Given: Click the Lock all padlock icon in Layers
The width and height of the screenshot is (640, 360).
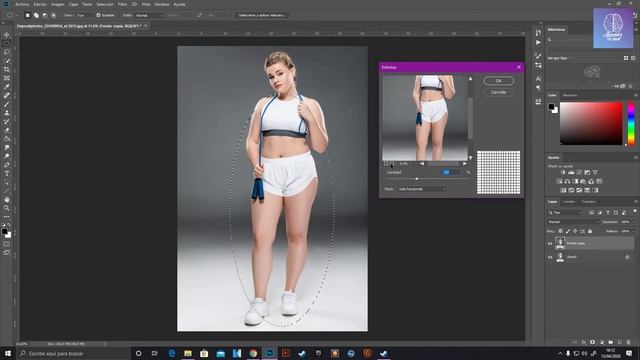Looking at the screenshot, I should click(590, 231).
